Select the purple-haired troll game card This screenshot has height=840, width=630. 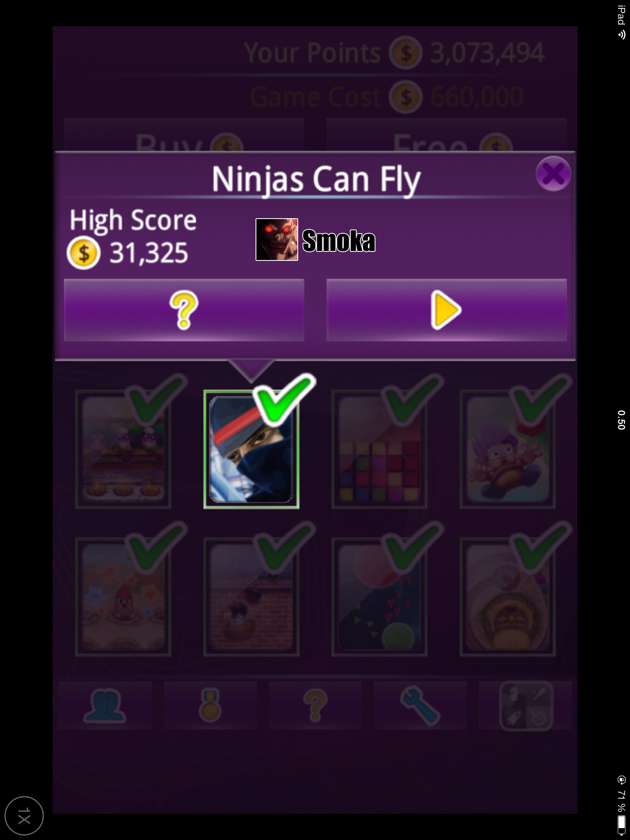(507, 450)
